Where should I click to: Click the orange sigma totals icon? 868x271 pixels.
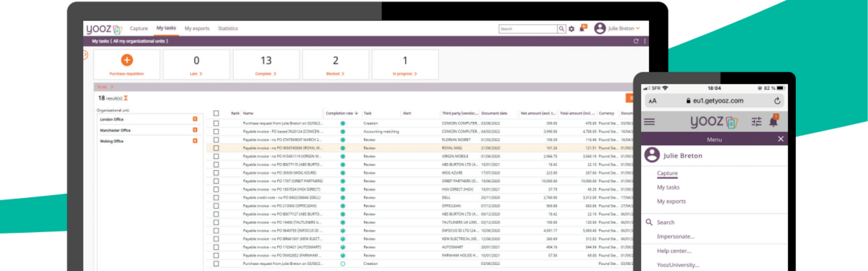click(x=126, y=98)
